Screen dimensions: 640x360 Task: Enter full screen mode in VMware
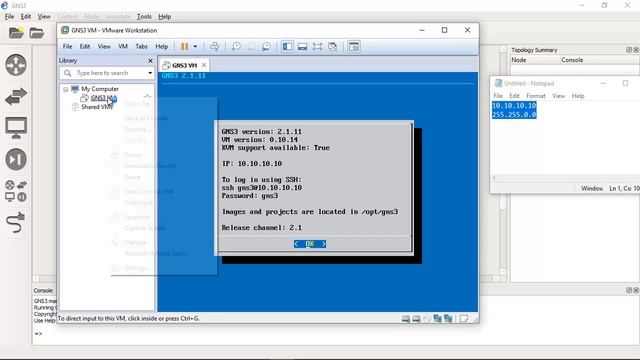(317, 47)
